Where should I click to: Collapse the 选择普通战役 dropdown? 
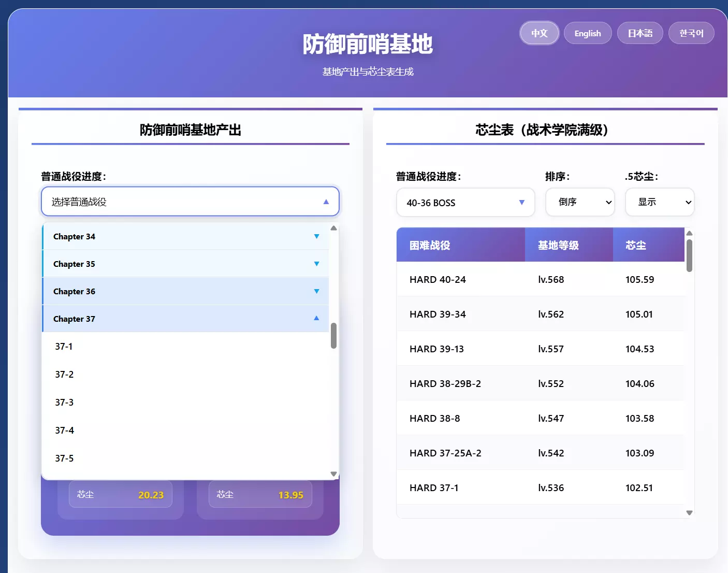pos(190,202)
